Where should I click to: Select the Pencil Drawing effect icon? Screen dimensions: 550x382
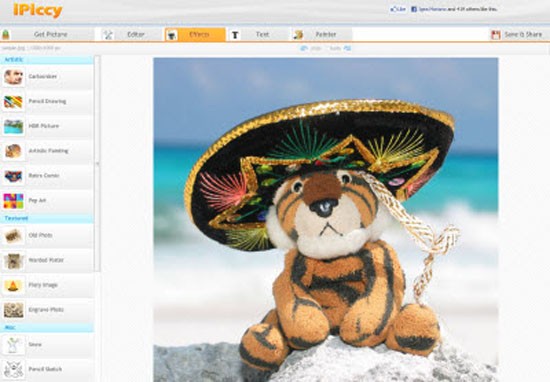click(x=13, y=102)
